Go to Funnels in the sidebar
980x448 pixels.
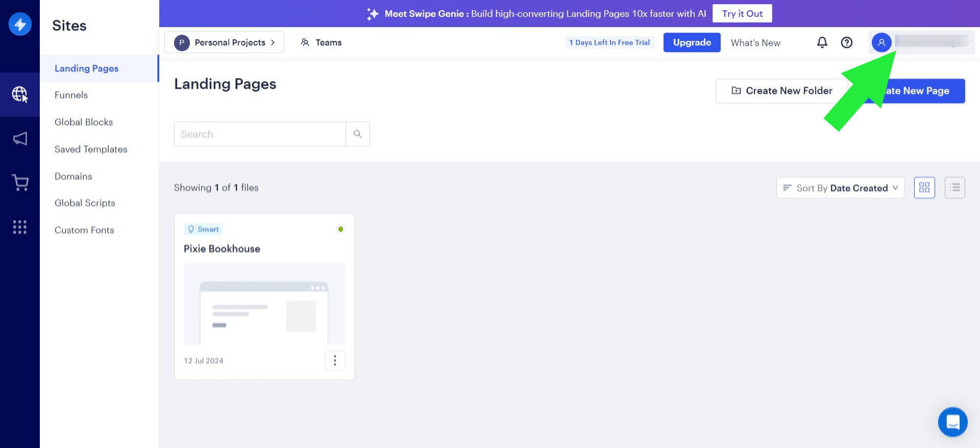point(71,95)
